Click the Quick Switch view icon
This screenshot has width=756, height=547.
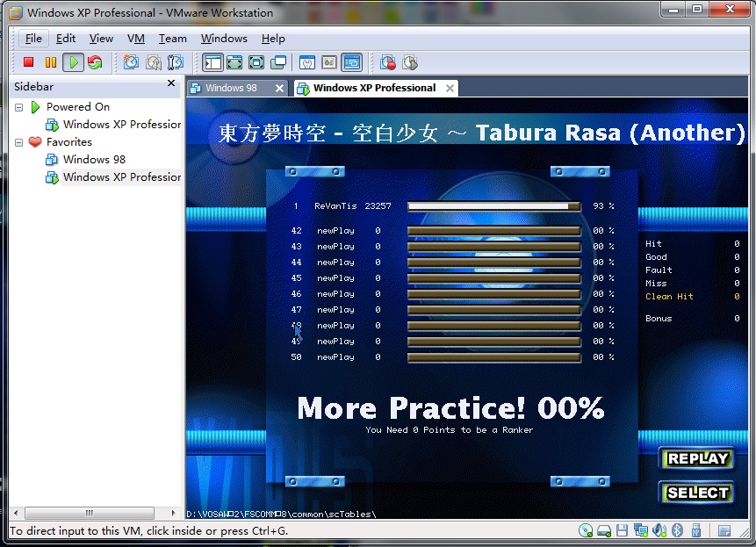(234, 62)
